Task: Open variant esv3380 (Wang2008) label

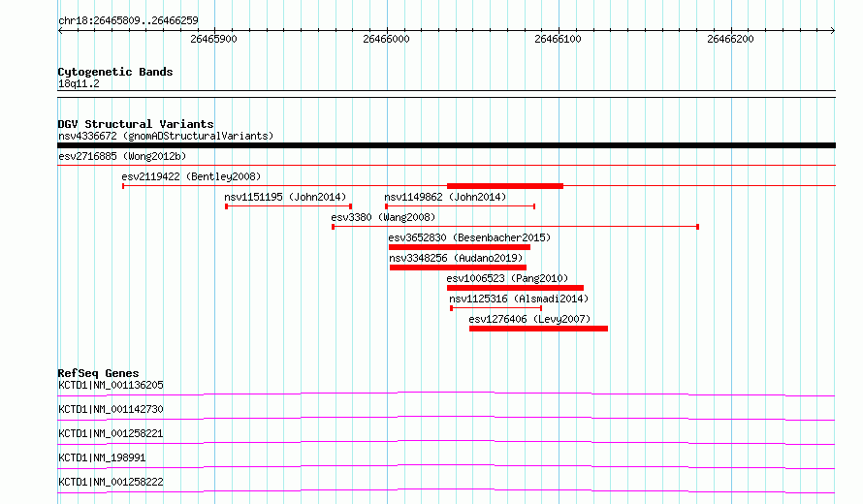Action: click(x=383, y=217)
